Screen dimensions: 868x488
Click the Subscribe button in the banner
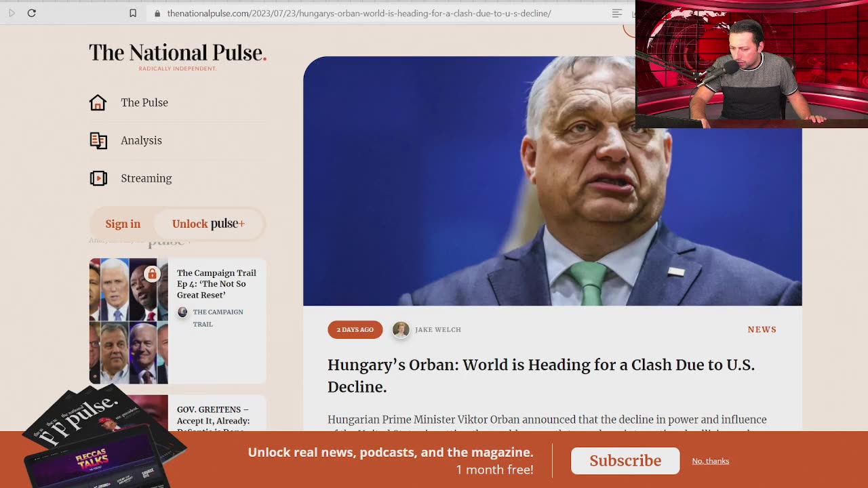(625, 461)
